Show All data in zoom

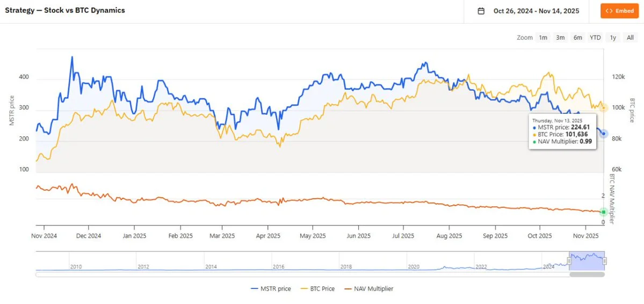630,38
